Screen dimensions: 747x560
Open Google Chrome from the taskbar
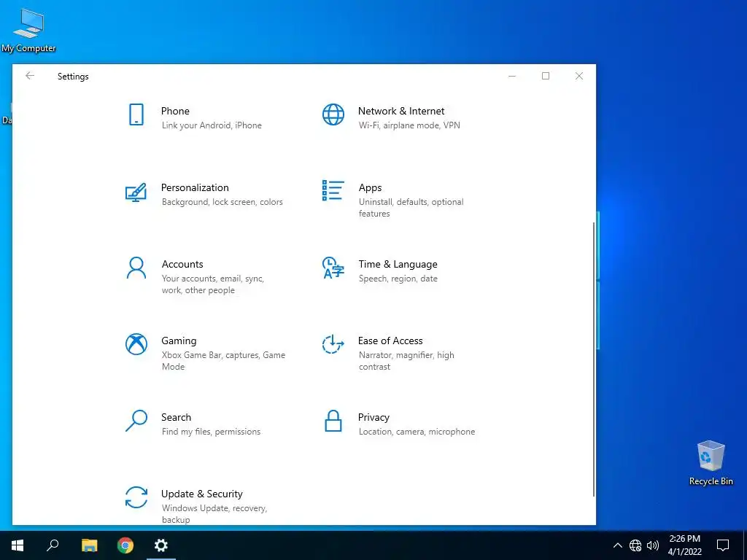(x=125, y=545)
